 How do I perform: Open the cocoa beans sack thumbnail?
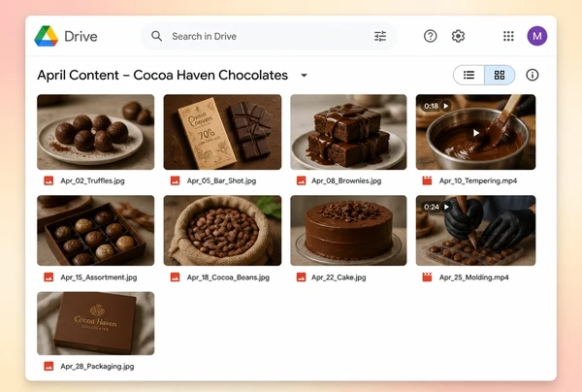[x=222, y=231]
